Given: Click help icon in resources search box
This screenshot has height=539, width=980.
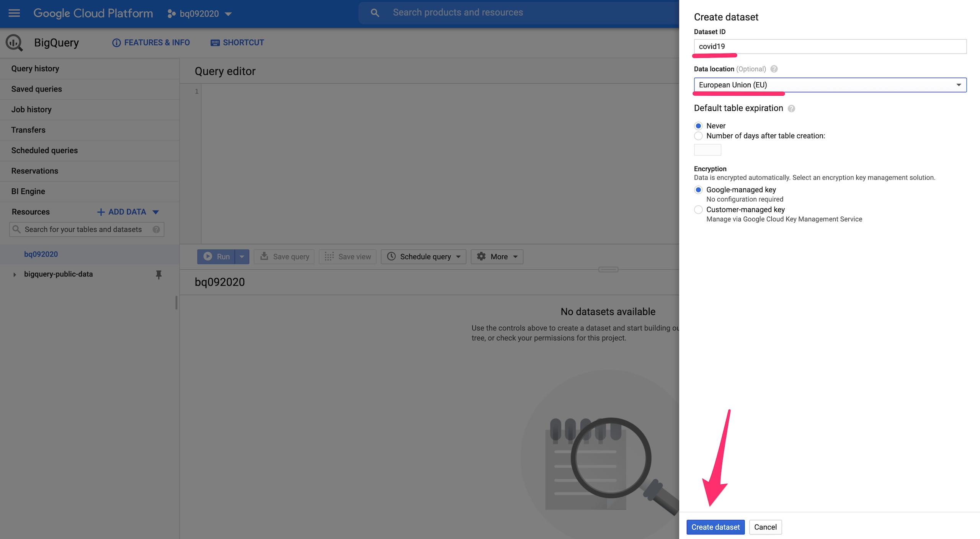Looking at the screenshot, I should (156, 229).
